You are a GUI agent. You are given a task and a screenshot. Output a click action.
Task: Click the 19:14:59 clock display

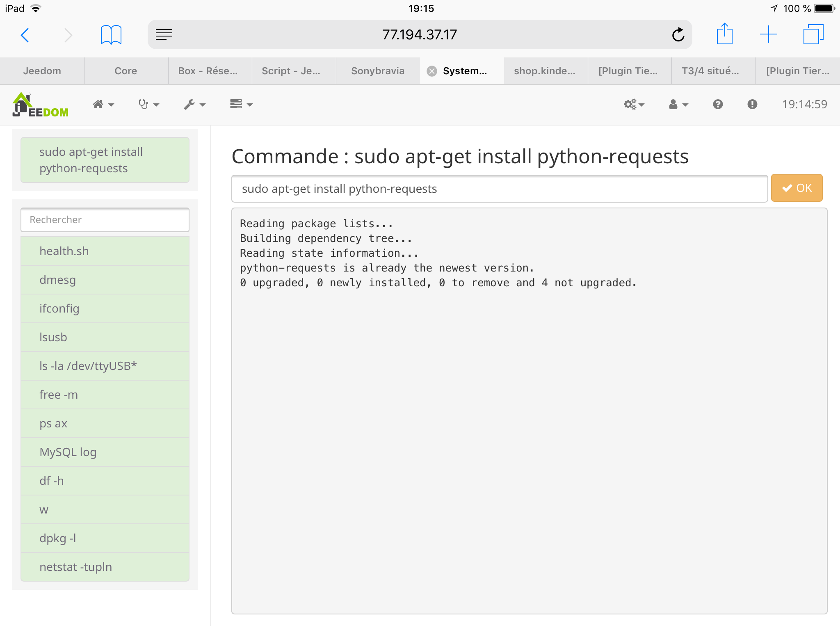804,104
